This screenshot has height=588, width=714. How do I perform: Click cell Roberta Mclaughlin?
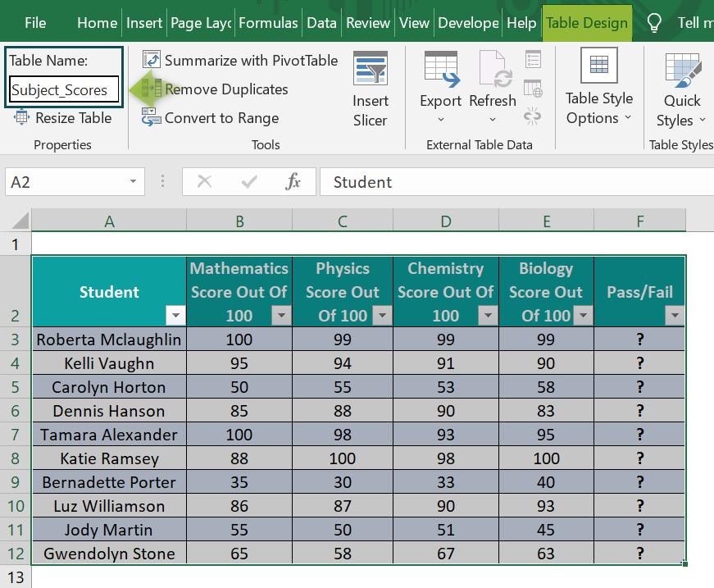coord(109,340)
